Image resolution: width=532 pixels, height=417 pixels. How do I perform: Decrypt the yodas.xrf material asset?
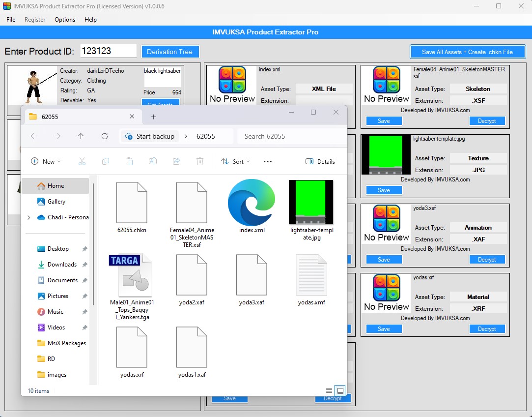coord(487,328)
